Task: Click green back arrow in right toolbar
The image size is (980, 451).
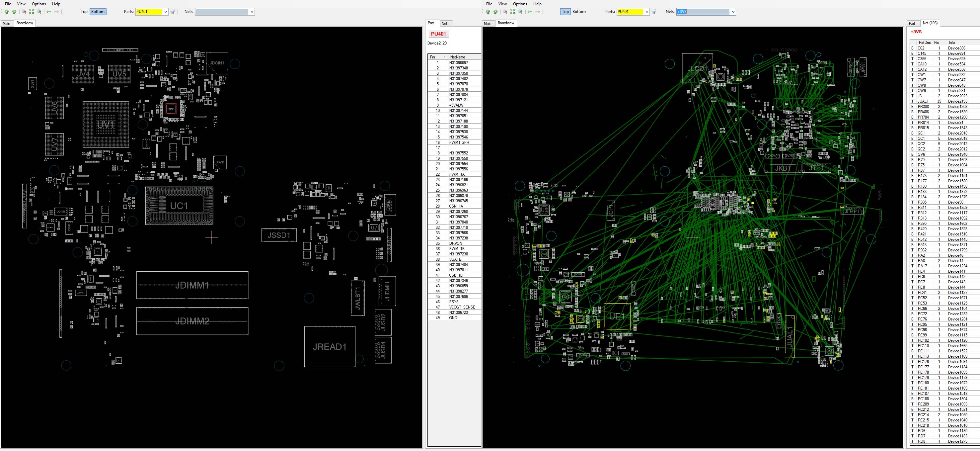Action: [530, 12]
